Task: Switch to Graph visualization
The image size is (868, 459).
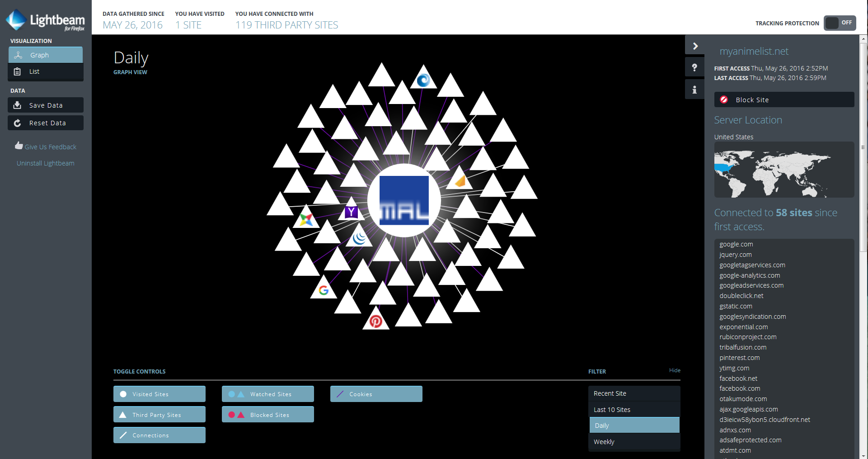Action: point(46,55)
